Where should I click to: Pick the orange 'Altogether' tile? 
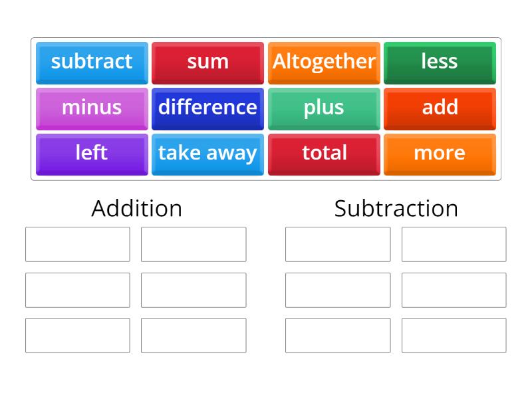tap(324, 62)
